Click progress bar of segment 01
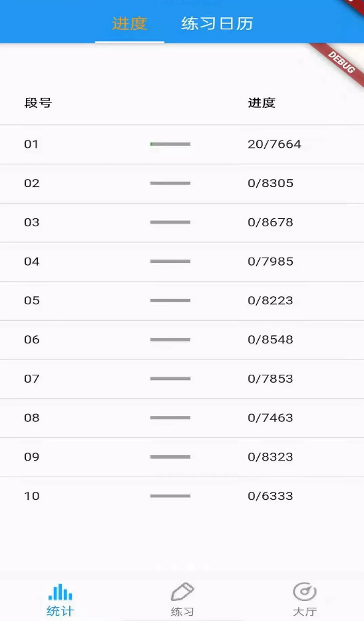 tap(170, 144)
